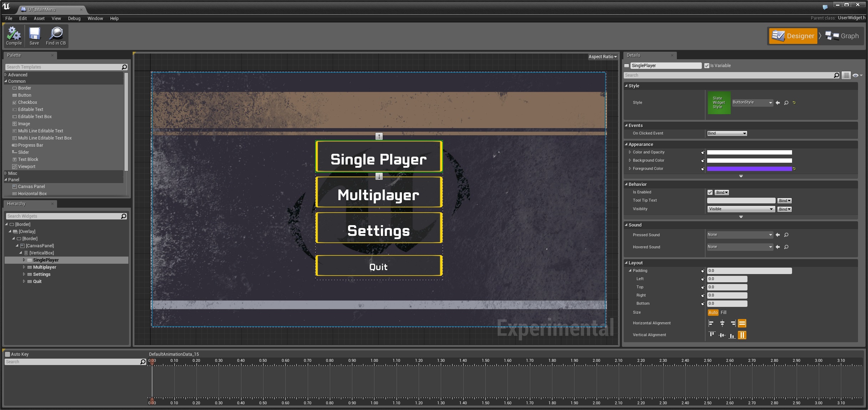Image resolution: width=868 pixels, height=410 pixels.
Task: Enable Auto Key in timeline panel
Action: click(8, 354)
